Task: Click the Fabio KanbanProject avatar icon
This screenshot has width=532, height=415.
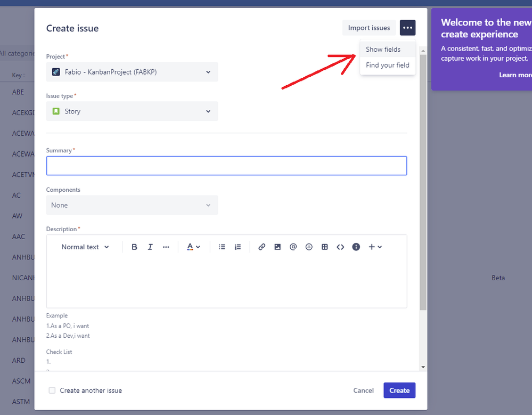Action: [x=56, y=72]
